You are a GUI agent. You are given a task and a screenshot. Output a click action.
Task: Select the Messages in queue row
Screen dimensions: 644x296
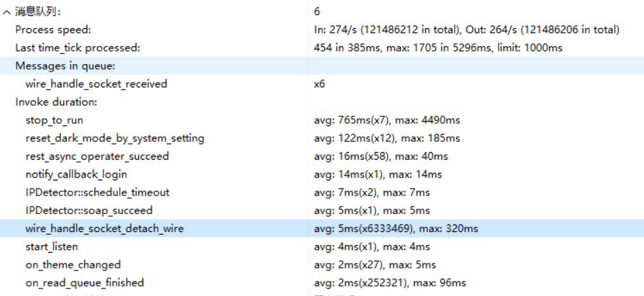(x=65, y=66)
